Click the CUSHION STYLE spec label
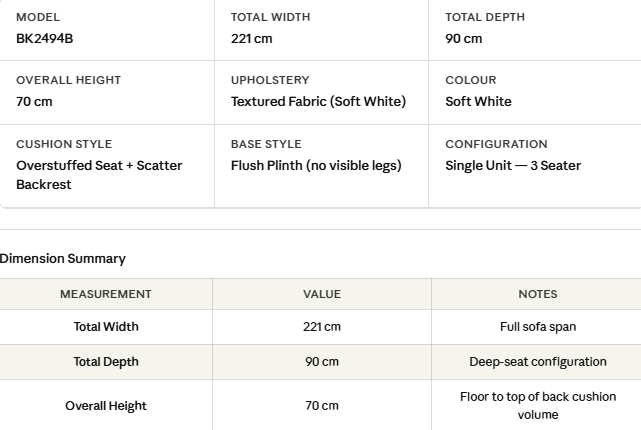Image resolution: width=641 pixels, height=430 pixels. point(64,144)
